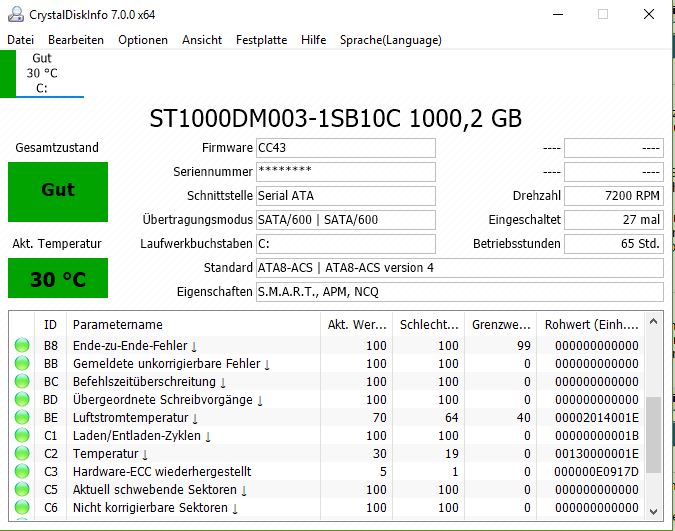Viewport: 675px width, 531px height.
Task: Click the Akt. Temperatur label
Action: coord(57,244)
